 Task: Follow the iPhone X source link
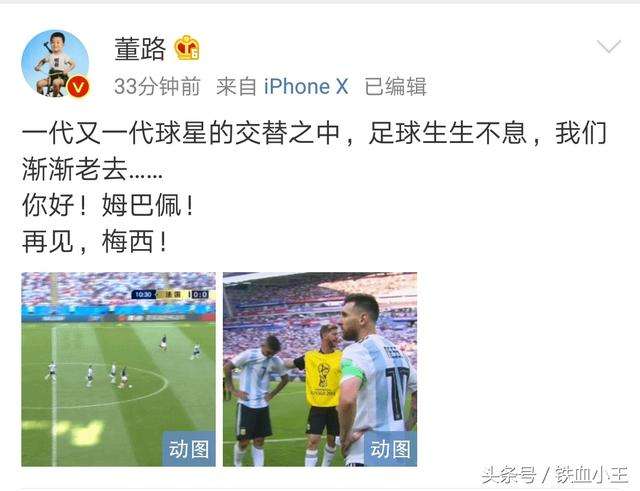point(306,86)
